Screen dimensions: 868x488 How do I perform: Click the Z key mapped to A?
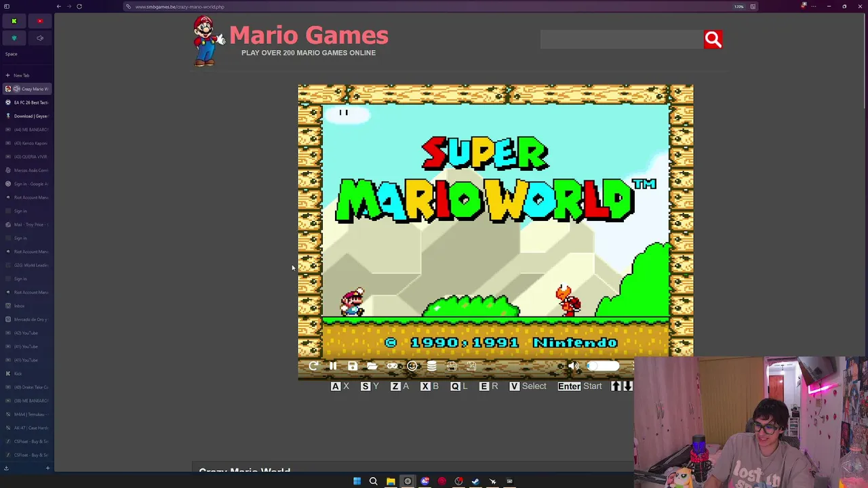coord(395,386)
